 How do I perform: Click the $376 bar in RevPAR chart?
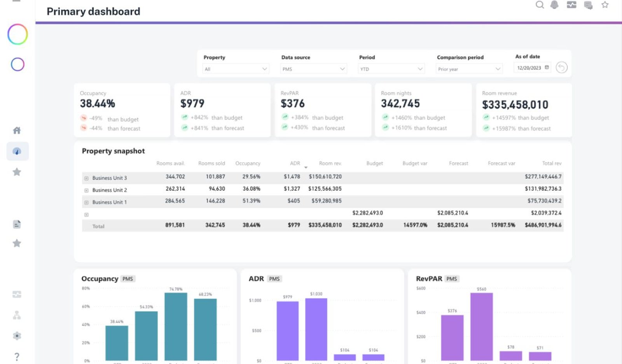(452, 338)
